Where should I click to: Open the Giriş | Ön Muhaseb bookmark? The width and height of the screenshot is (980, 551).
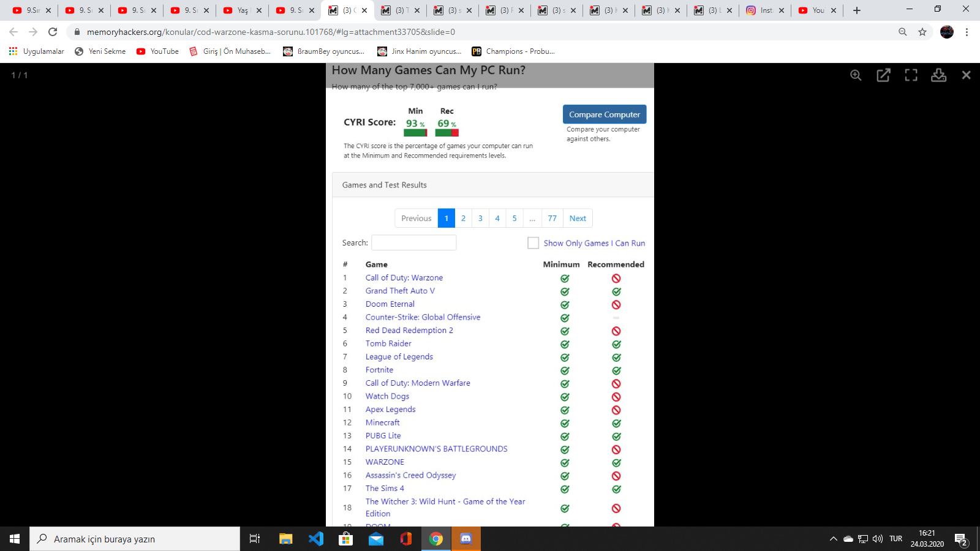pyautogui.click(x=230, y=51)
